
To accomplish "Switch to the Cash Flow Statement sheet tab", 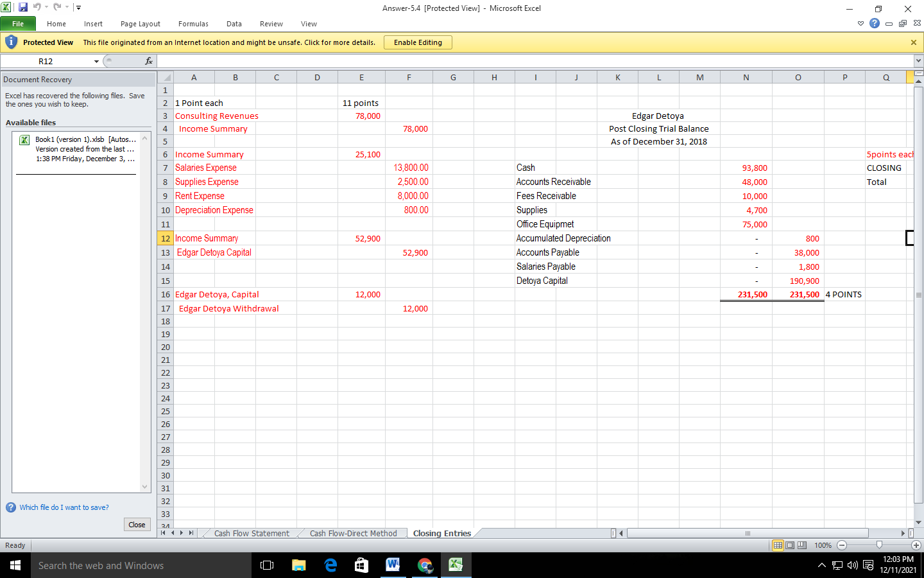I will point(252,533).
